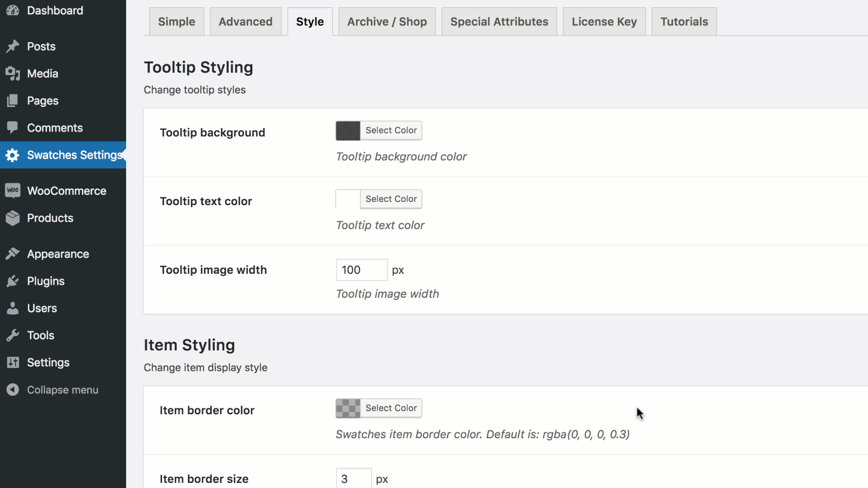This screenshot has height=488, width=868.
Task: Select the Posts pin icon
Action: point(13,46)
